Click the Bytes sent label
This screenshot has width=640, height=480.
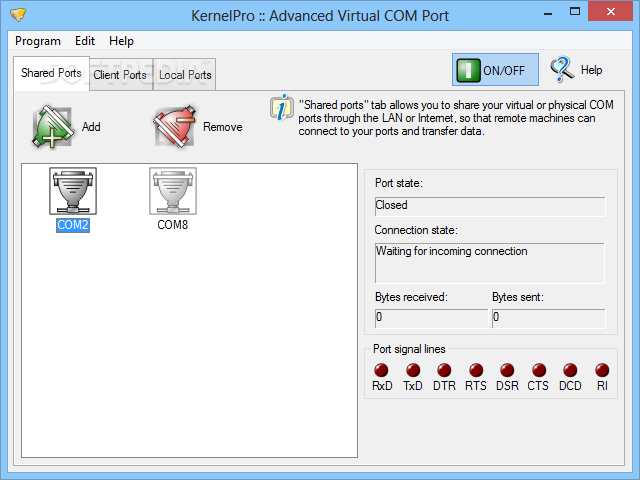(x=518, y=297)
